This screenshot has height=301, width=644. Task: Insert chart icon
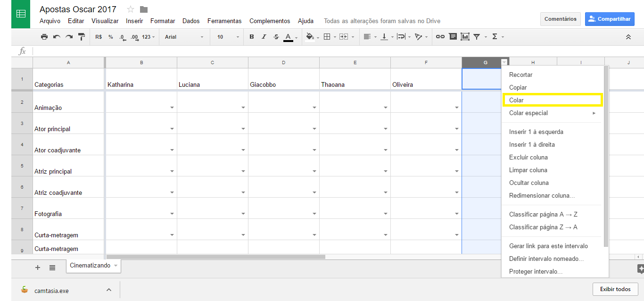[x=465, y=37]
